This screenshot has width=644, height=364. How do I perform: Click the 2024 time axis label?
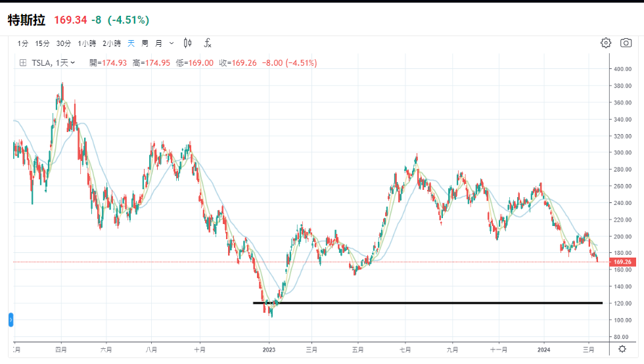(x=544, y=350)
